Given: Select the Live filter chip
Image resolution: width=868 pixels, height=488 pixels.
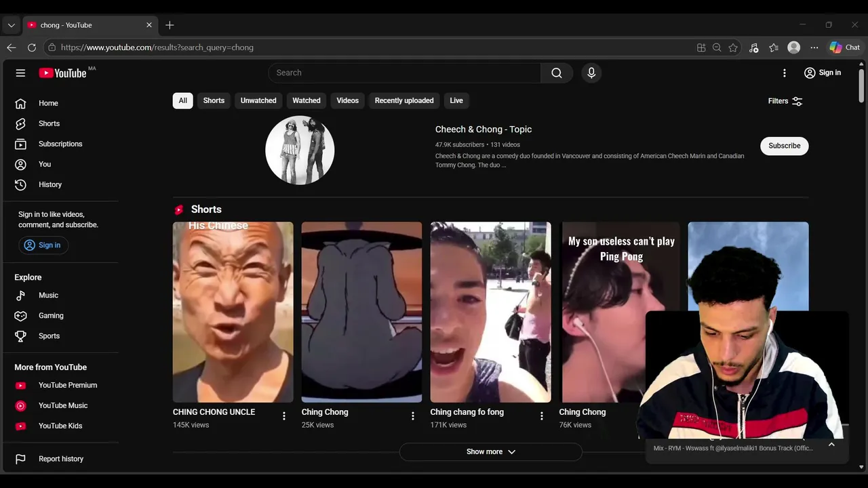Looking at the screenshot, I should point(456,100).
